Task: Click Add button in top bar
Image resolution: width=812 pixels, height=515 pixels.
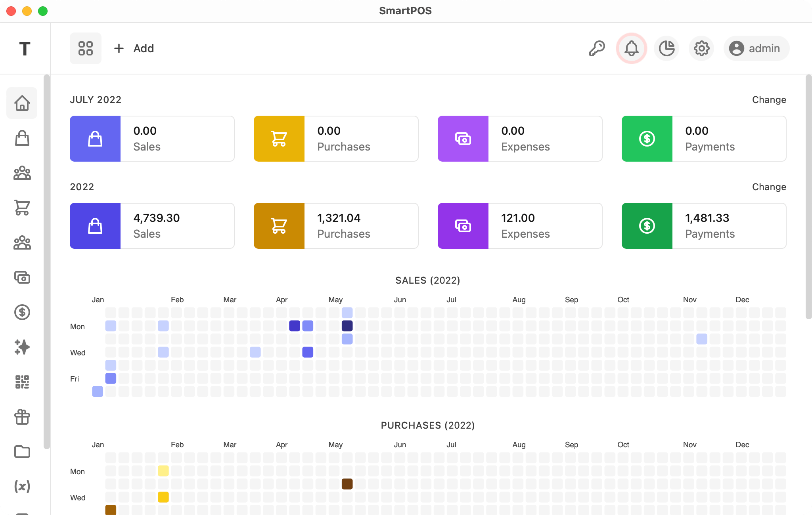Action: (x=134, y=48)
